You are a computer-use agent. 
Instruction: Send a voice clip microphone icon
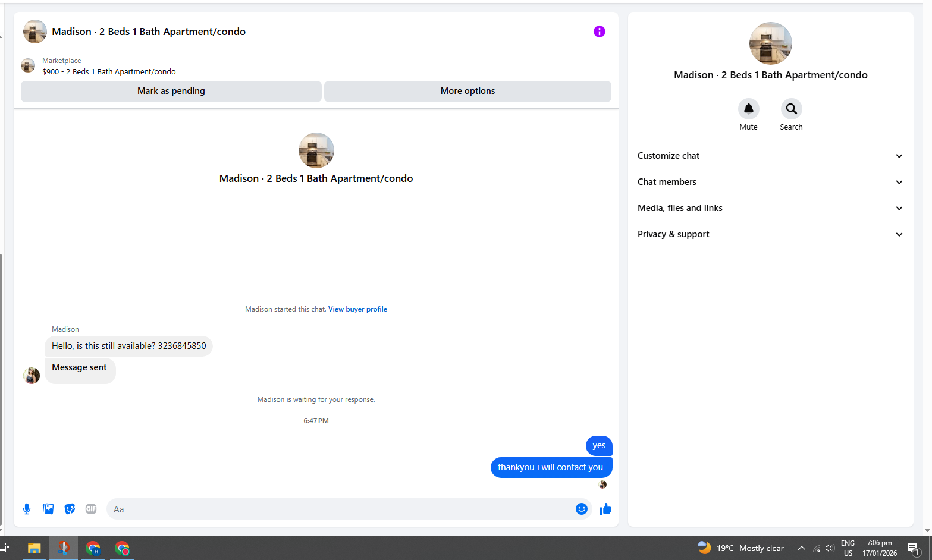tap(27, 509)
